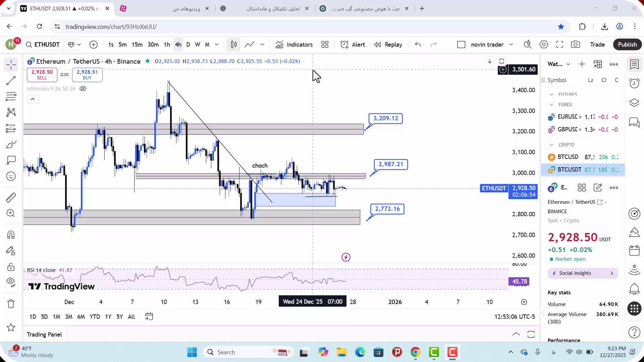Select the trend line drawing tool

click(x=11, y=80)
